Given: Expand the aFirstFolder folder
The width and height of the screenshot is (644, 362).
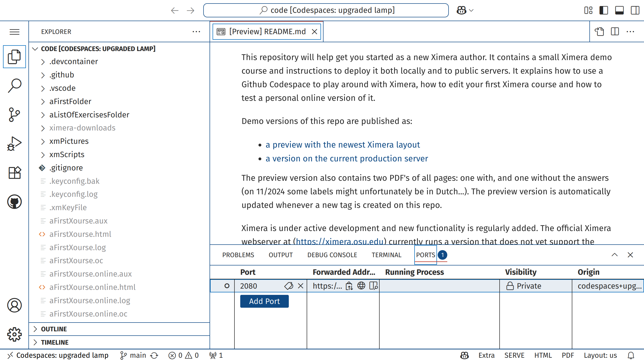Looking at the screenshot, I should coord(70,101).
